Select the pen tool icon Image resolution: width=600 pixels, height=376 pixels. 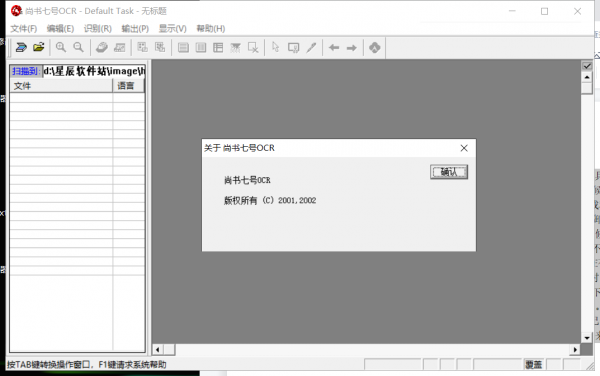(x=311, y=47)
